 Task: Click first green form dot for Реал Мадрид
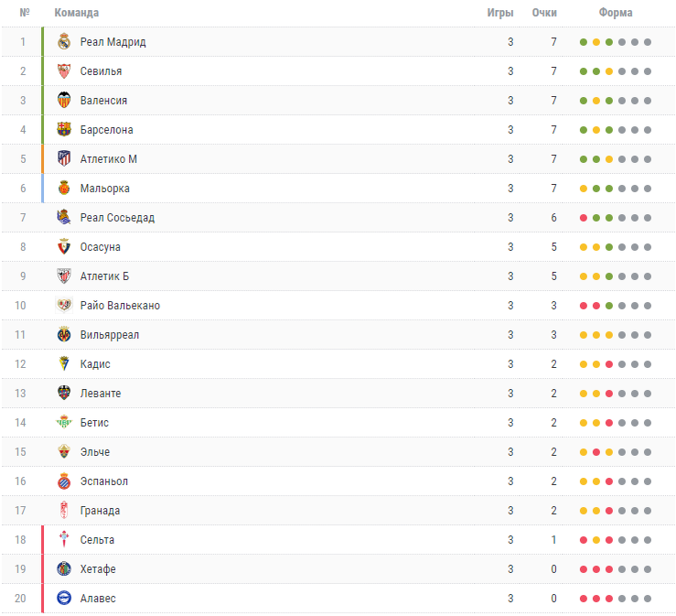(x=584, y=42)
